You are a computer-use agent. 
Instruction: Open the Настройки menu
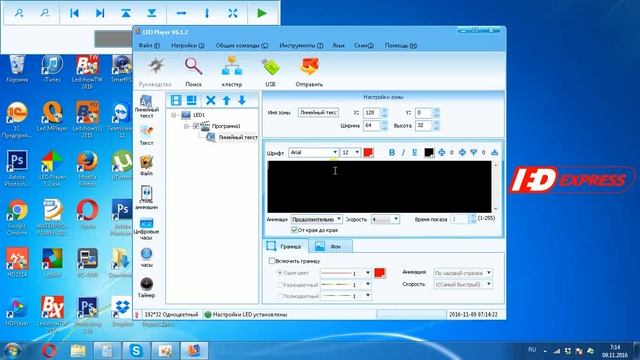pos(187,46)
